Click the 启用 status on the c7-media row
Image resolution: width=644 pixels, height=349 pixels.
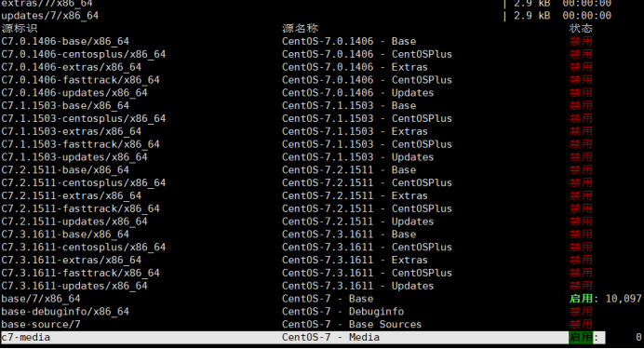(x=581, y=337)
